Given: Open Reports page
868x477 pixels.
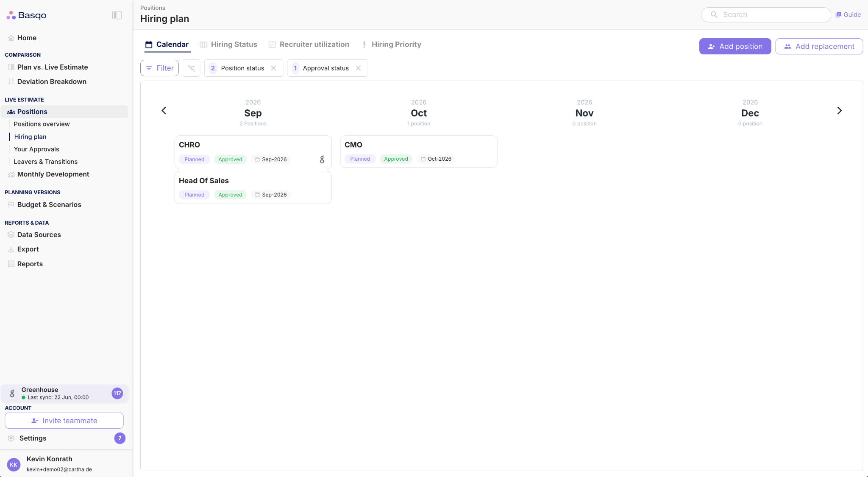Looking at the screenshot, I should (x=30, y=264).
